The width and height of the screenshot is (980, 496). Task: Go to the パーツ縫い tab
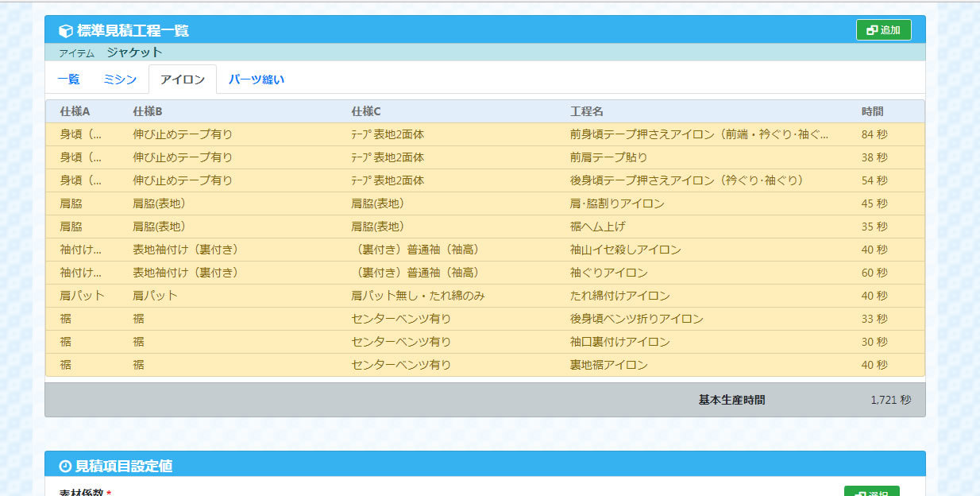(256, 79)
